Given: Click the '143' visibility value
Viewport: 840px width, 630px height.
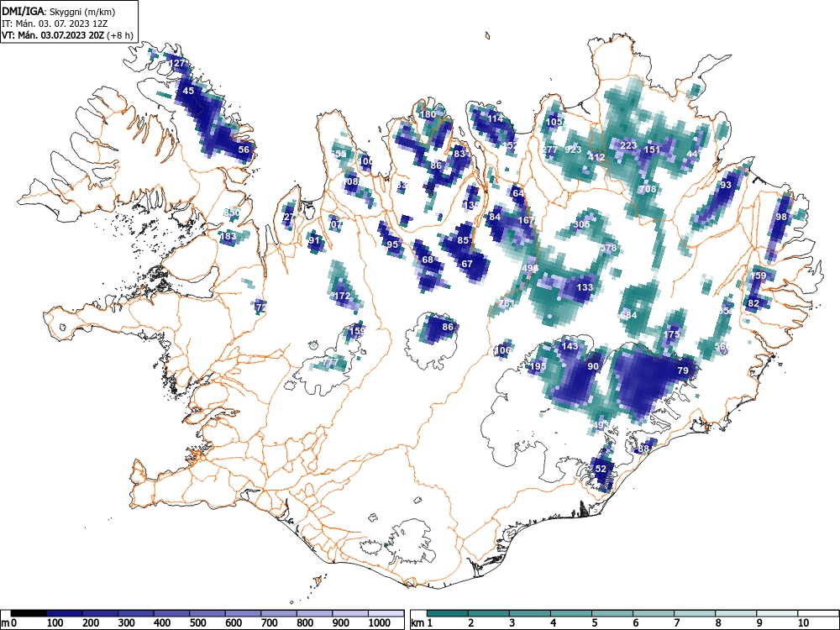Looking at the screenshot, I should pos(570,346).
